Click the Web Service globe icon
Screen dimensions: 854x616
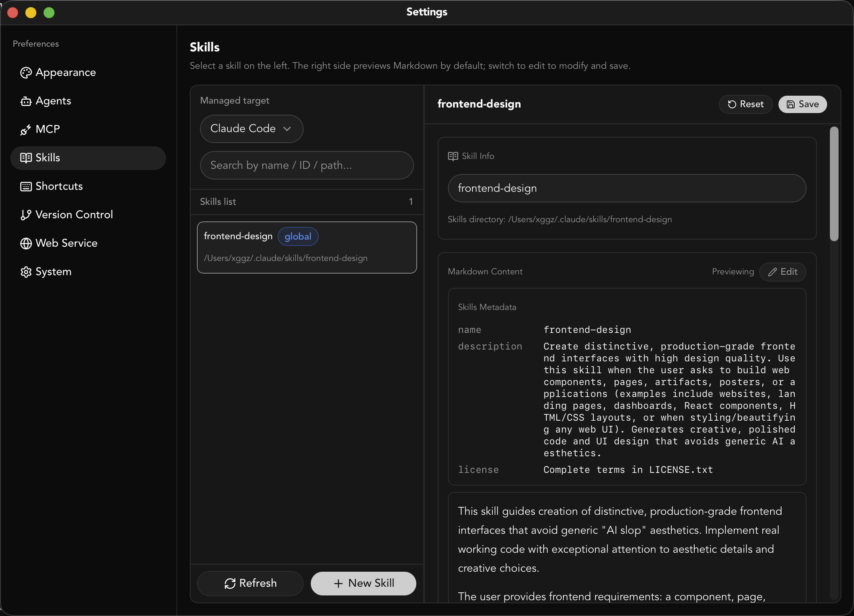coord(26,244)
